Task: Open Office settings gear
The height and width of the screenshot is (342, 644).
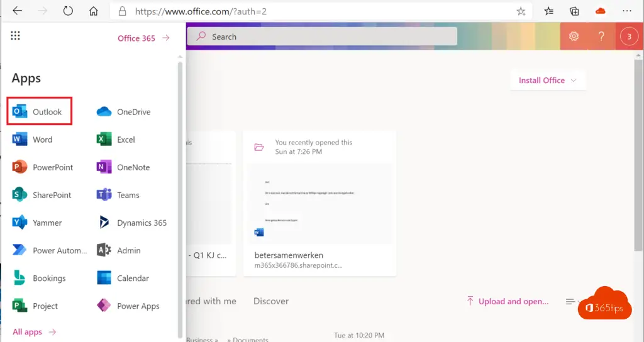Action: (x=574, y=36)
